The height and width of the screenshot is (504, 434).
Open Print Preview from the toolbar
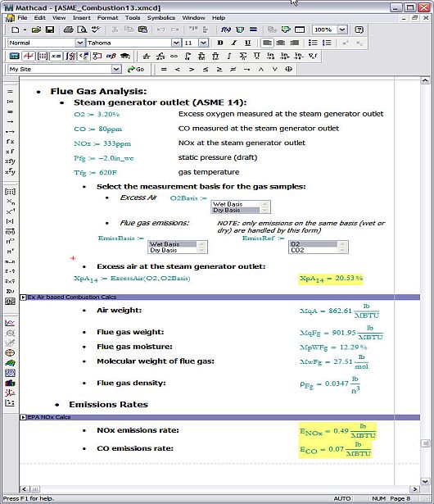(82, 30)
